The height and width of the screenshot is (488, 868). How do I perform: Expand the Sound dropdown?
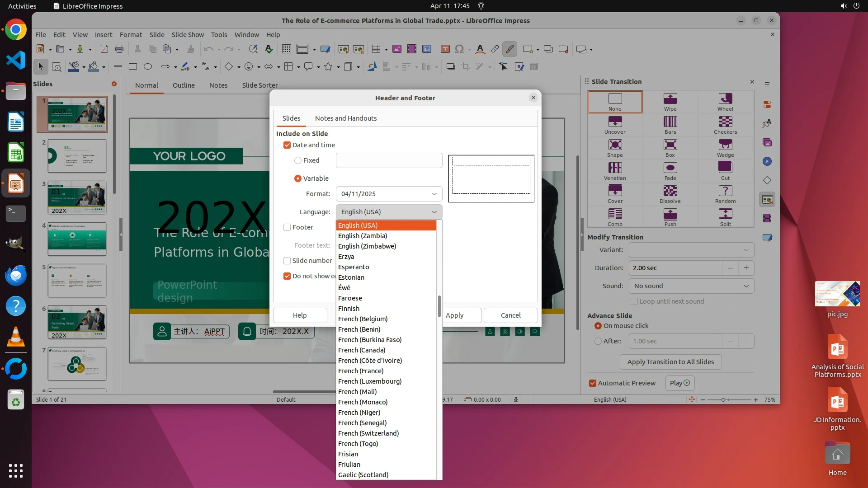691,286
